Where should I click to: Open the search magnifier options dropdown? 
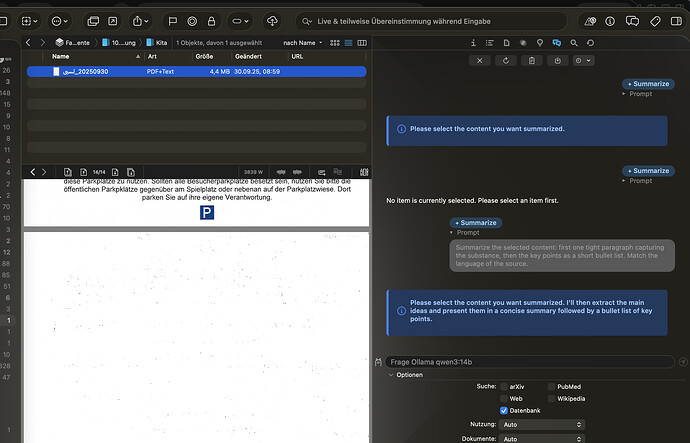click(307, 21)
